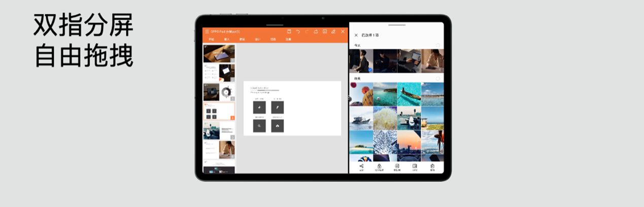Tap the move-to icon in gallery bar
The width and height of the screenshot is (644, 207).
pos(397,167)
